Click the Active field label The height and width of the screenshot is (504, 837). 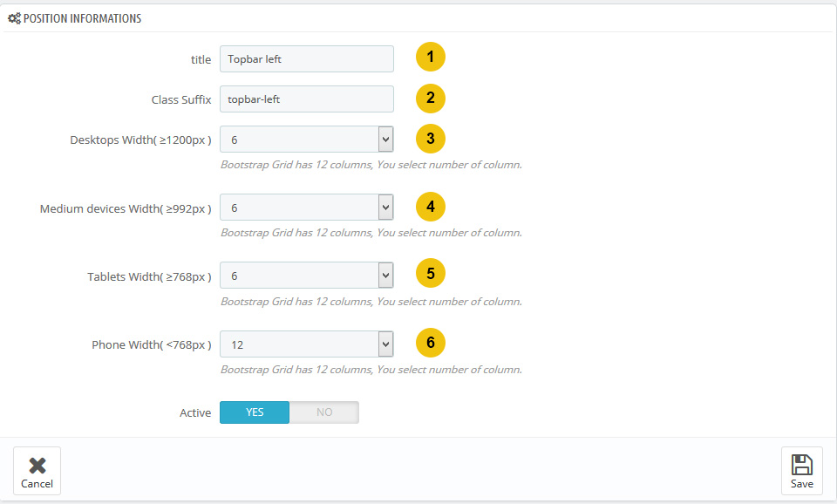[195, 412]
